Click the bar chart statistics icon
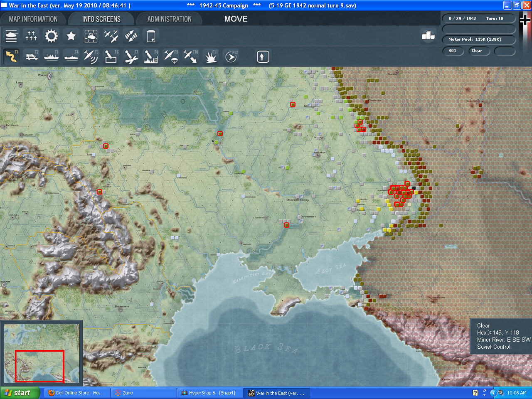The image size is (532, 399). pos(428,36)
